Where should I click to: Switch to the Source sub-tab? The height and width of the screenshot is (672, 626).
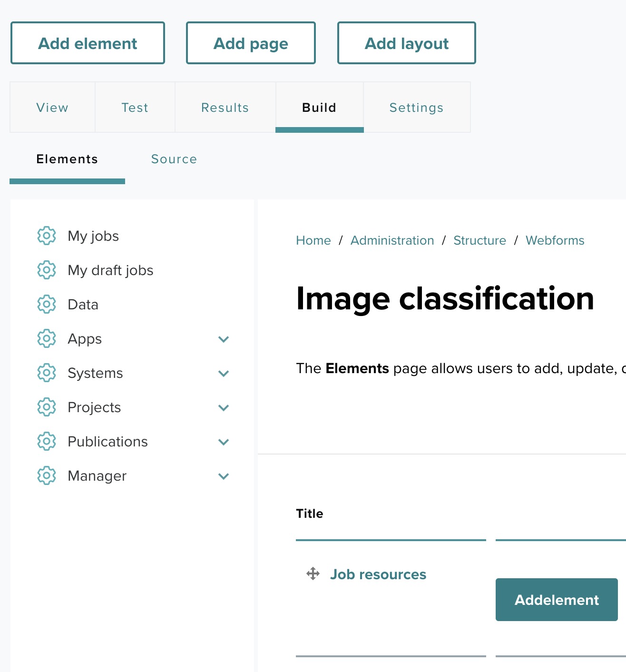tap(174, 159)
